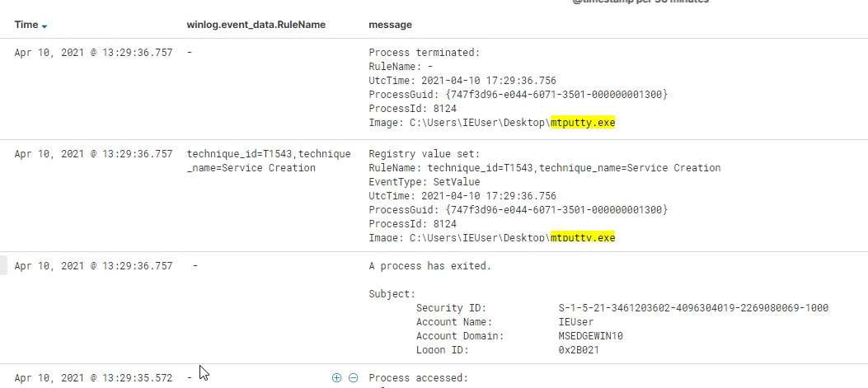Click the 'Process accessed:' message text
Viewport: 868px width, 388px height.
click(x=419, y=378)
